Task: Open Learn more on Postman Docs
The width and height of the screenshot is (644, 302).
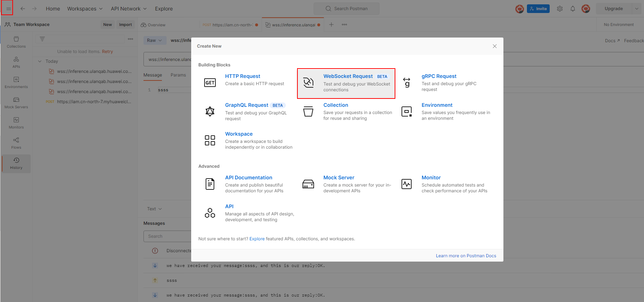Action: (466, 256)
